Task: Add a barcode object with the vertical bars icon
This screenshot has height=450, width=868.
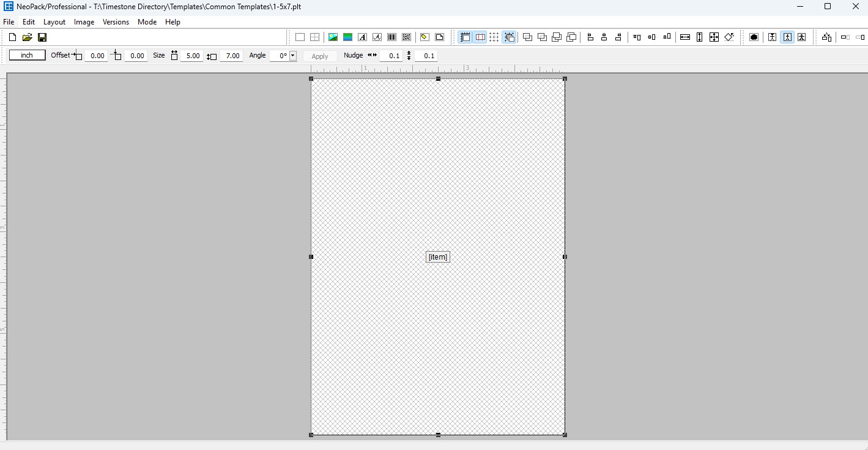Action: [x=391, y=37]
